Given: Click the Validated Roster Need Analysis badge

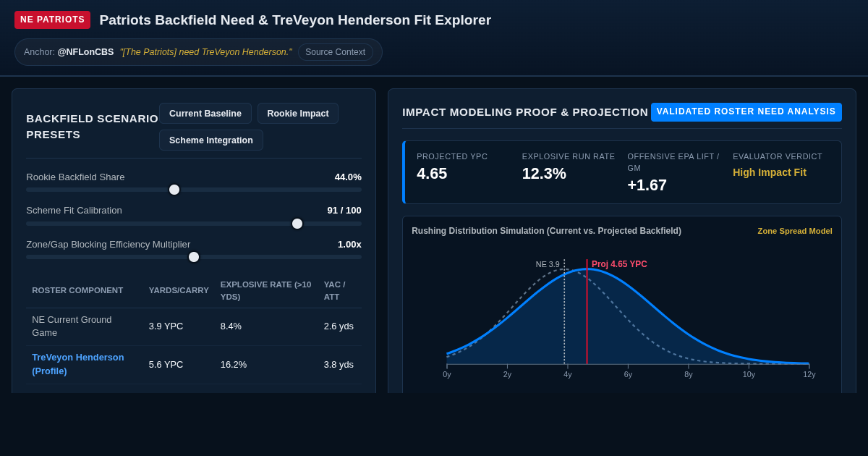Looking at the screenshot, I should [x=746, y=111].
